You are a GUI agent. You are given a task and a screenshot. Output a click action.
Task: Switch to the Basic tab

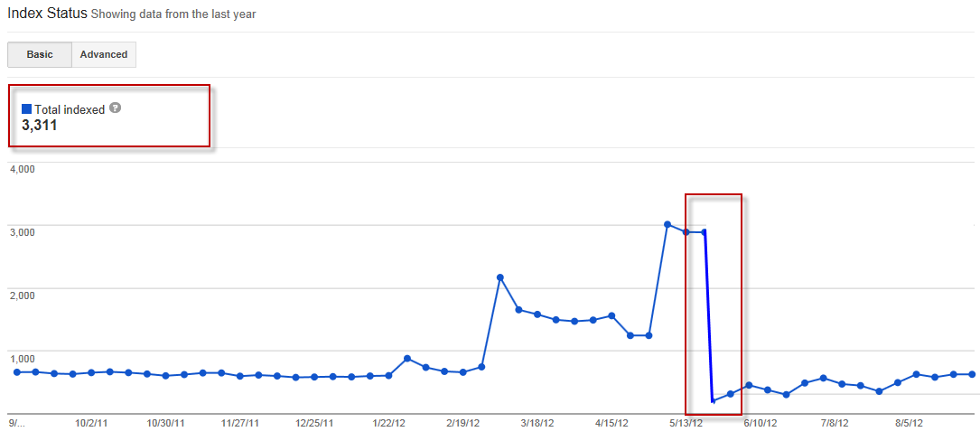pos(40,54)
